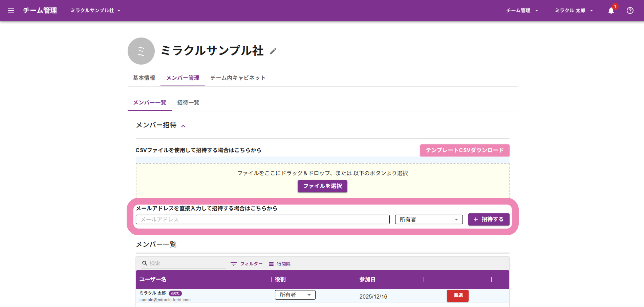
Task: Open the 招待一覧 sub-tab
Action: click(x=188, y=102)
